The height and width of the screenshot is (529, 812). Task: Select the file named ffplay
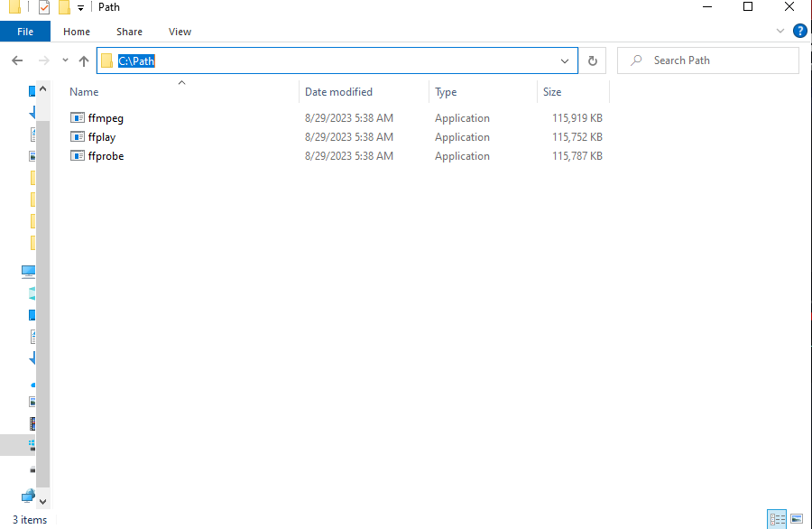pos(101,137)
